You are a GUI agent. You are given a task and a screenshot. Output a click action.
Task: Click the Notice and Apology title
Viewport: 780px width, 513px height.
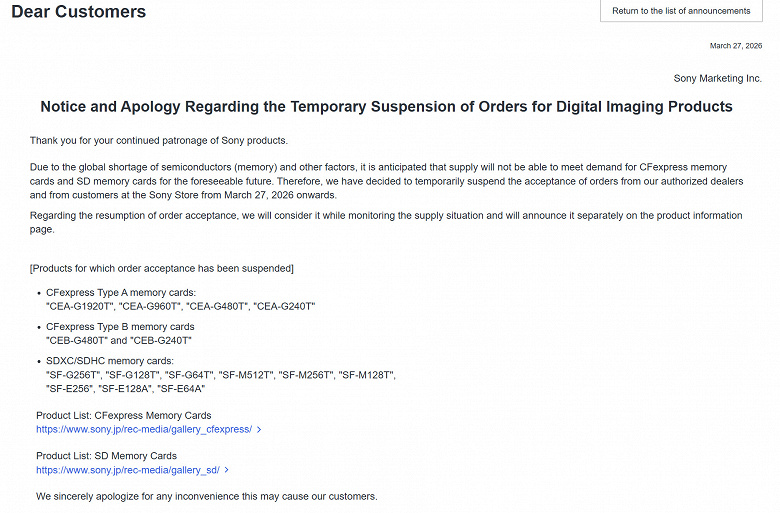(x=386, y=106)
